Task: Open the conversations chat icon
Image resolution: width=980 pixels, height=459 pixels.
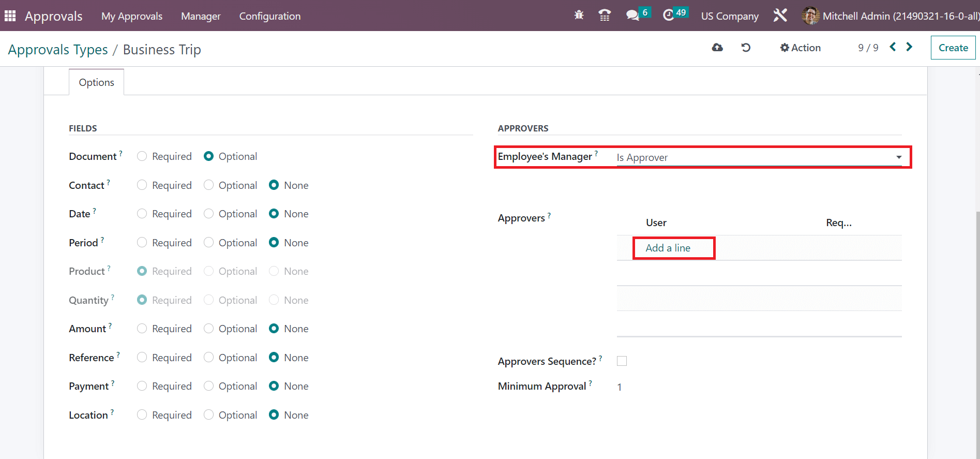Action: (632, 16)
